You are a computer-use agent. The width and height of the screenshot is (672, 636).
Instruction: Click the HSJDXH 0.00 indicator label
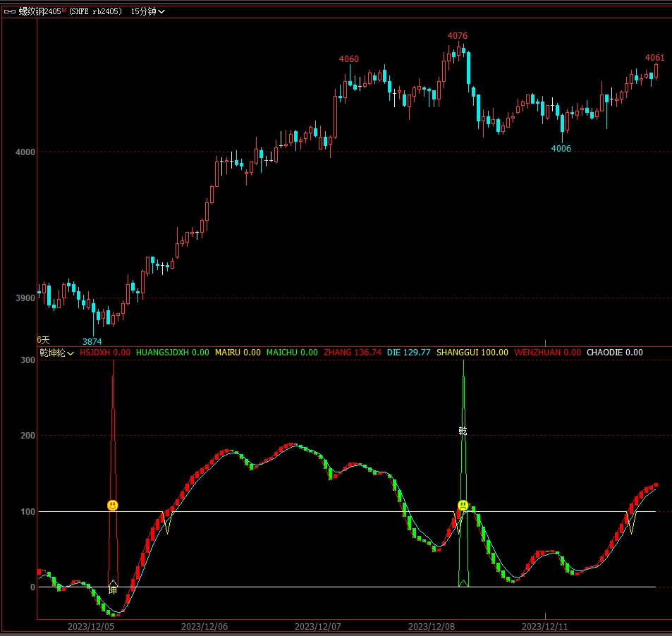pyautogui.click(x=104, y=353)
